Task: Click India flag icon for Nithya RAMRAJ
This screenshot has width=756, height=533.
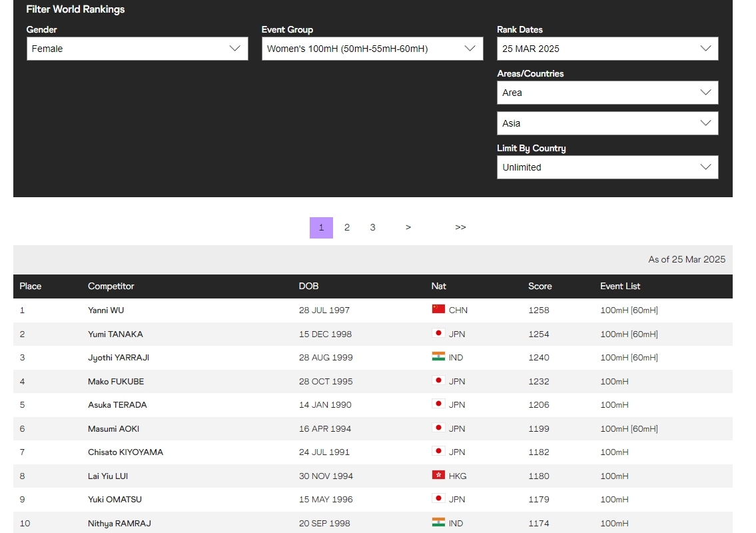Action: tap(438, 522)
